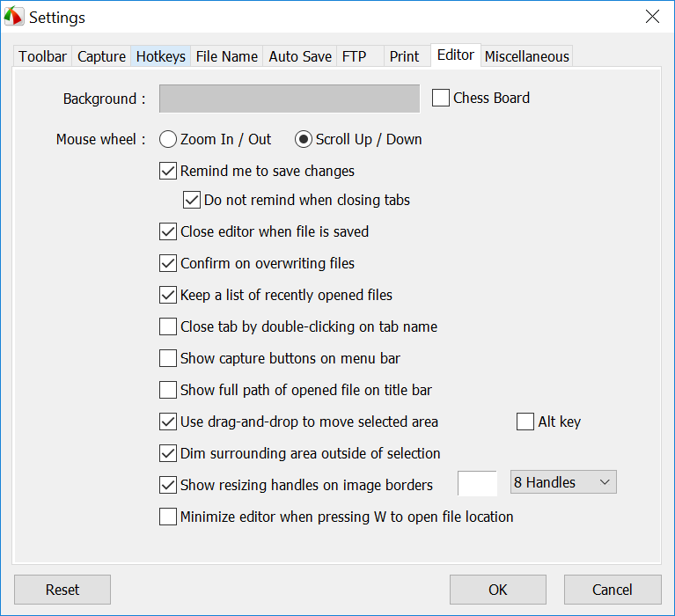Click the Cancel button
The width and height of the screenshot is (675, 616).
[x=613, y=590]
